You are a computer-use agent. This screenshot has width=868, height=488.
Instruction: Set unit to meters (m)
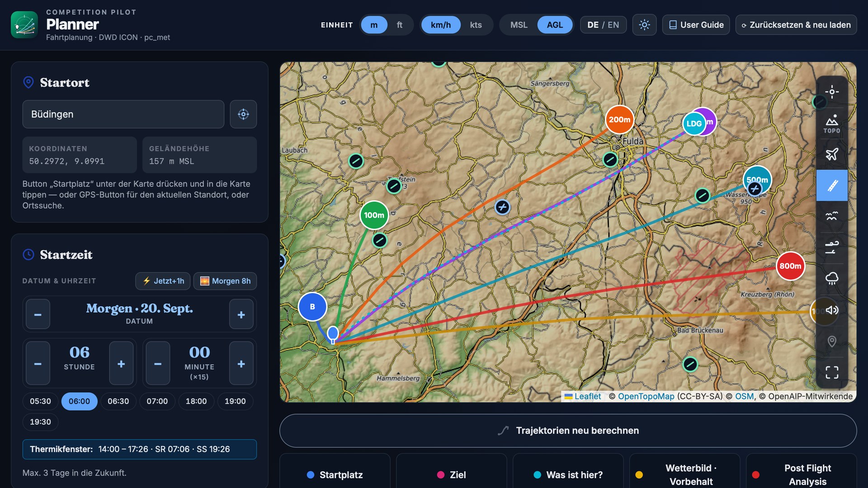[374, 25]
